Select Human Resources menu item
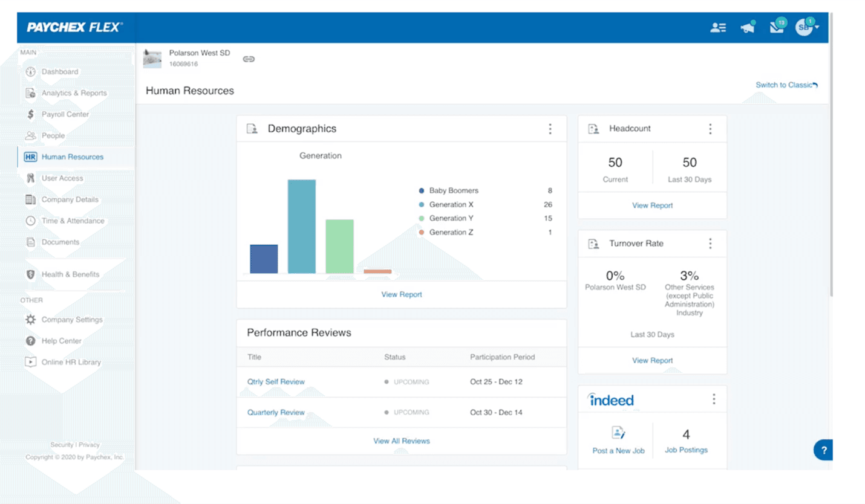This screenshot has height=504, width=865. [x=73, y=157]
